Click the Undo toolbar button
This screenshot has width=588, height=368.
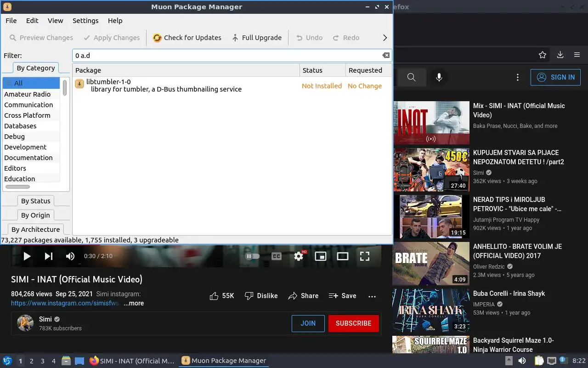(x=309, y=38)
